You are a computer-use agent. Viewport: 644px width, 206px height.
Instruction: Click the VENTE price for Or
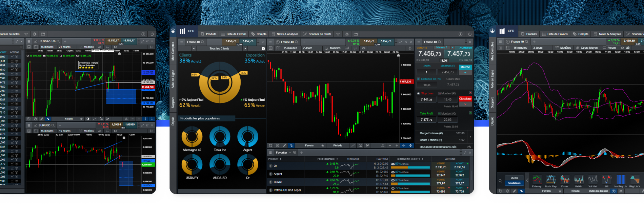point(441,167)
